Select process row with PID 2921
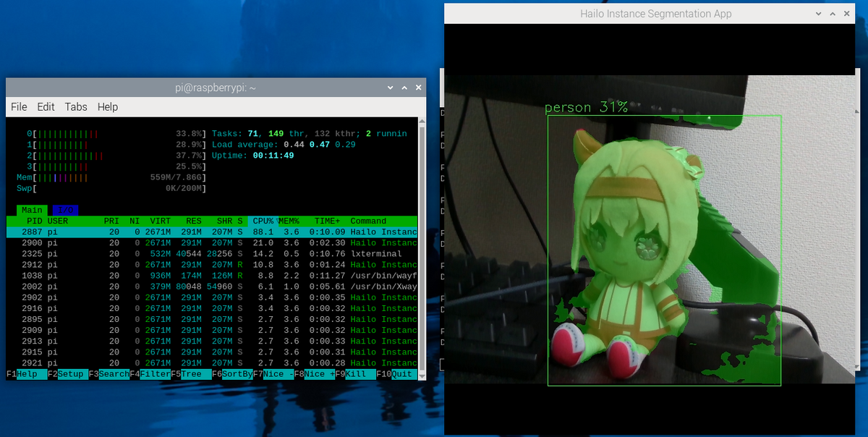Screen dimensions: 868x437 coord(212,362)
